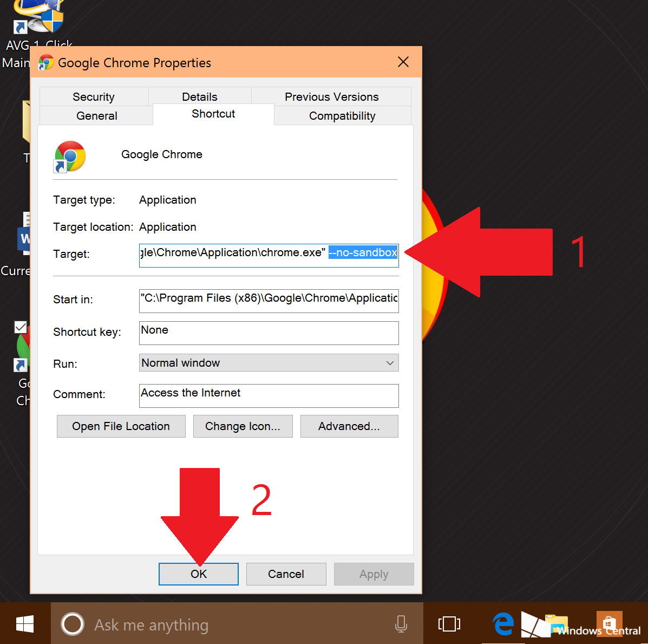The height and width of the screenshot is (644, 648).
Task: Open Task View from the taskbar
Action: (x=449, y=624)
